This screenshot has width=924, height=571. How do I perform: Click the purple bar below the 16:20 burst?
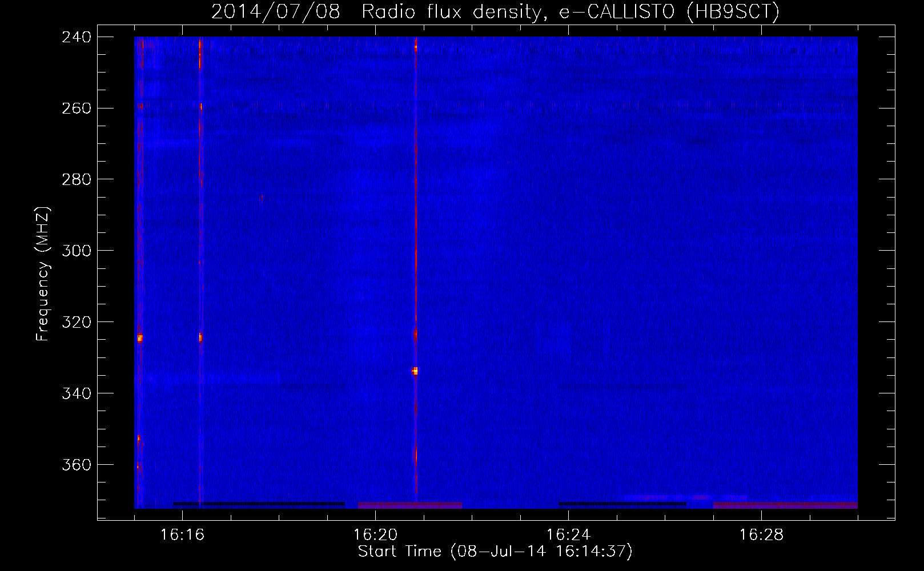[410, 505]
